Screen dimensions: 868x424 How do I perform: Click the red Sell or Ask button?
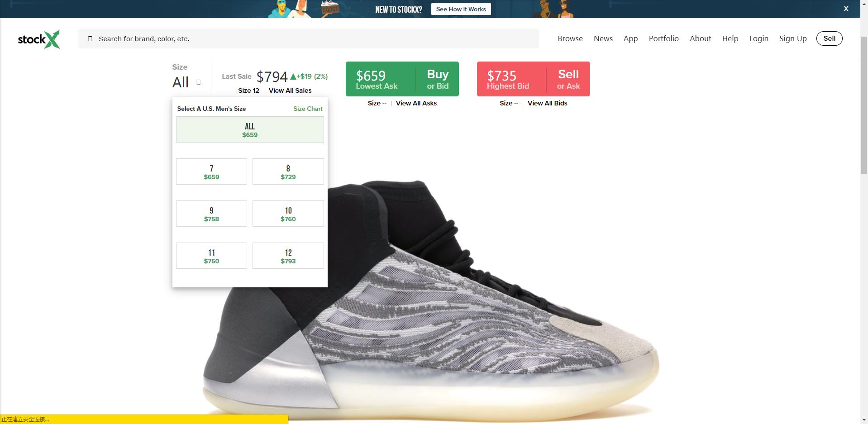pyautogui.click(x=534, y=79)
